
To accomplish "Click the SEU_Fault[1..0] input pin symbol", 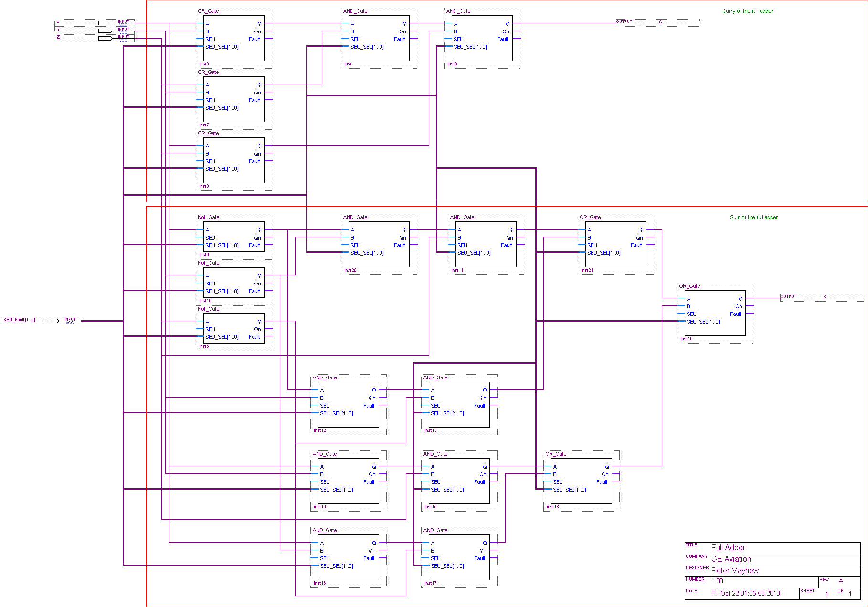I will 52,321.
